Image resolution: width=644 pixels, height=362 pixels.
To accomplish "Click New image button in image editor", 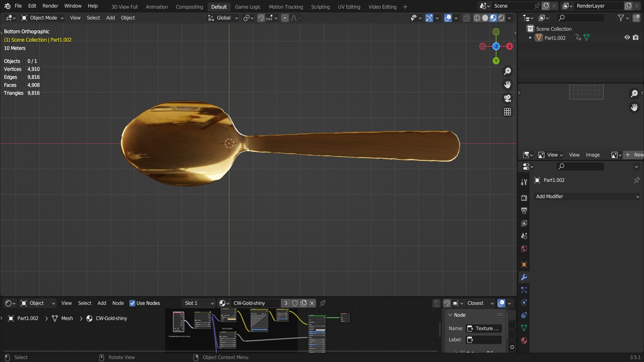I will point(634,155).
